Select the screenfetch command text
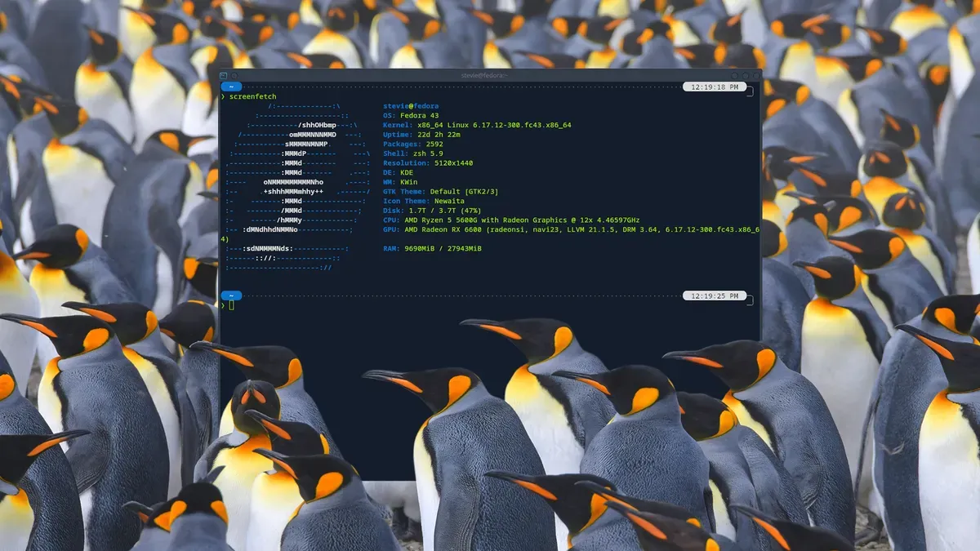 coord(252,96)
